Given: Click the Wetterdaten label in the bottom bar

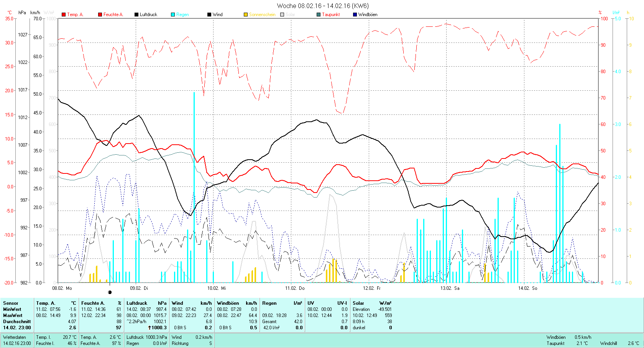Looking at the screenshot, I should 15,337.
